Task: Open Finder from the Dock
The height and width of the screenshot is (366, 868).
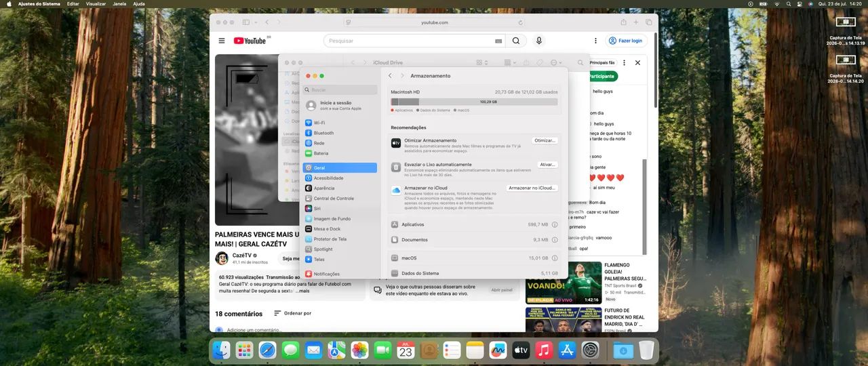Action: point(222,350)
